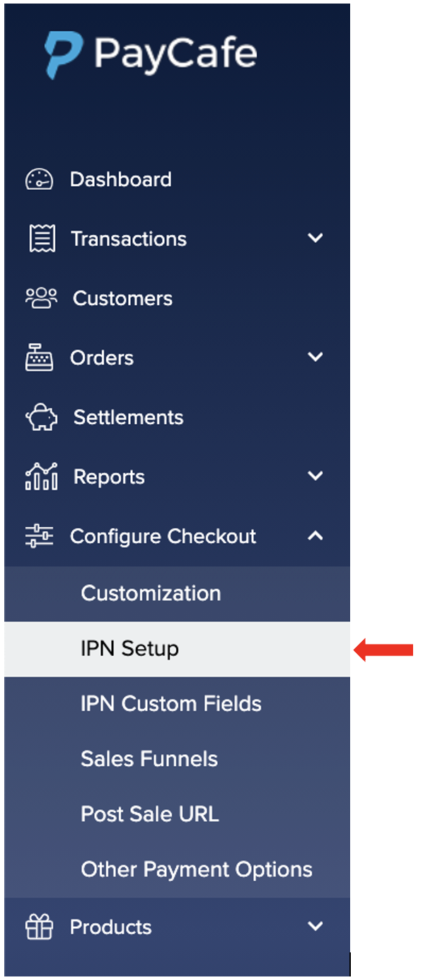The width and height of the screenshot is (423, 980).
Task: Click the Products gift box icon
Action: (39, 927)
